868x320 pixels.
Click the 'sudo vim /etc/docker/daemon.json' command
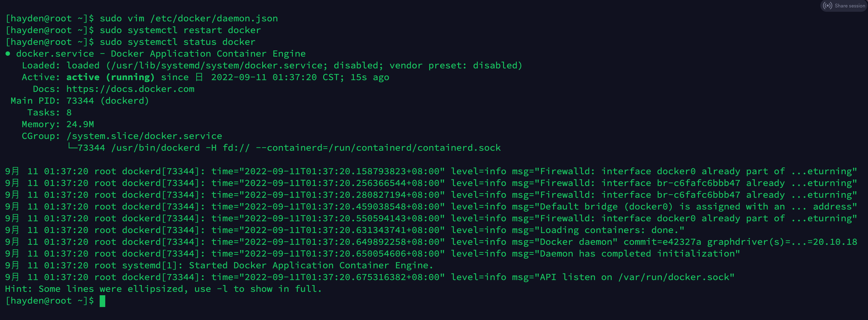tap(189, 19)
